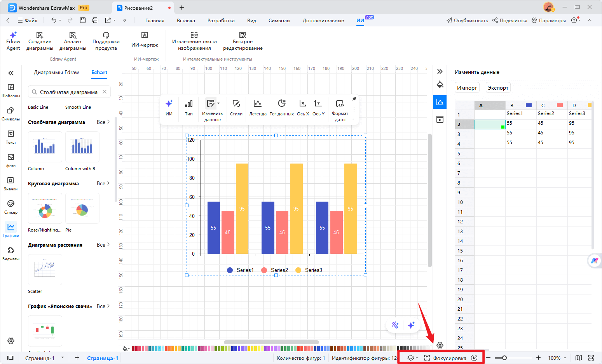Open the Widgets sidebar panel
Viewport: 602px width, 364px height.
pos(11,253)
